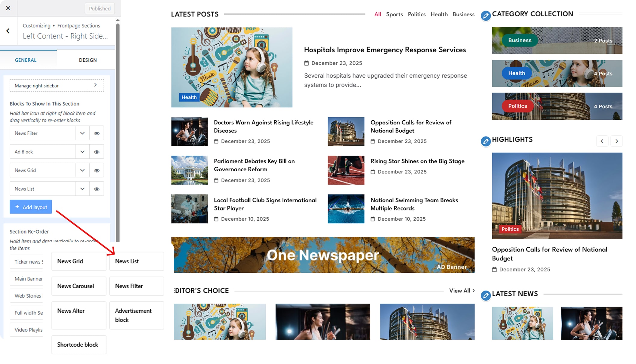Click pencil edit icon beside Highlights

485,141
